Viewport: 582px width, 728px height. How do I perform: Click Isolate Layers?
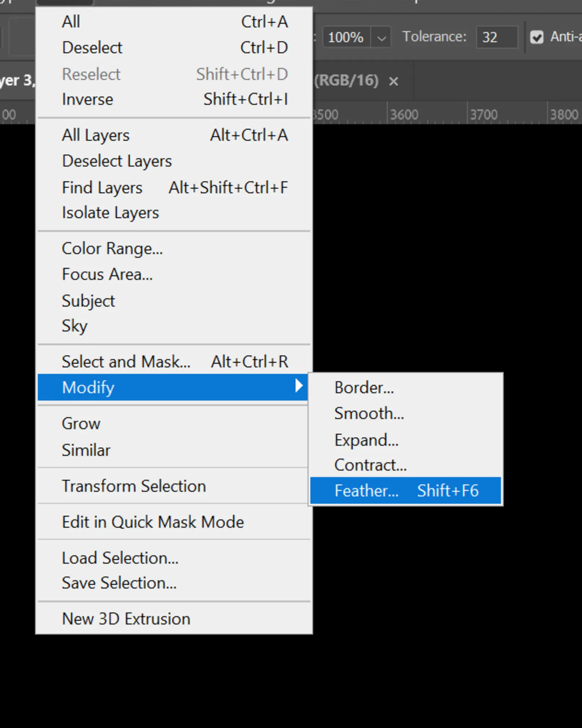110,212
